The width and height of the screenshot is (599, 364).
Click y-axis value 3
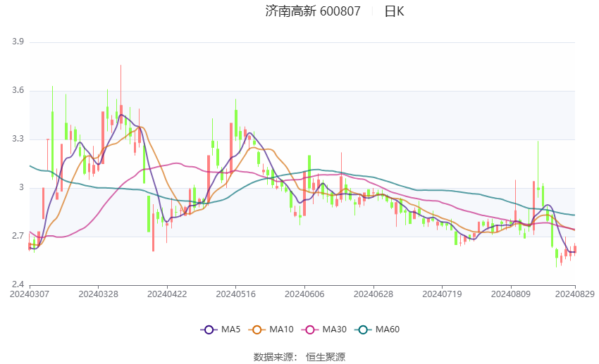click(x=21, y=187)
